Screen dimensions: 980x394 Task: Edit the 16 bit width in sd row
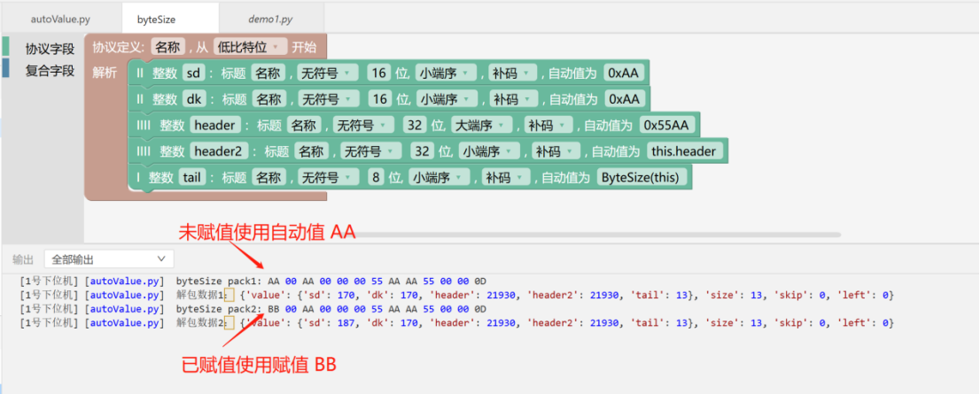pos(378,73)
